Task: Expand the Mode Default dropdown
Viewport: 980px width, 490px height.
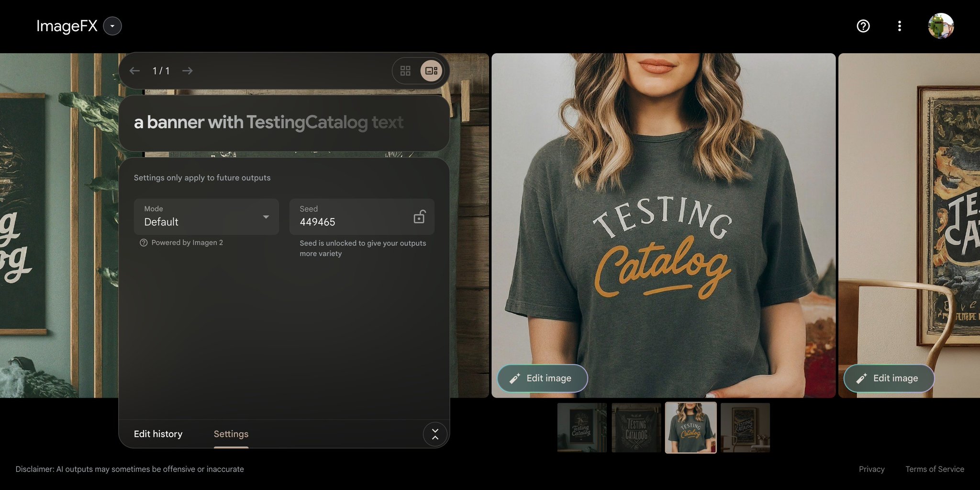Action: tap(206, 217)
